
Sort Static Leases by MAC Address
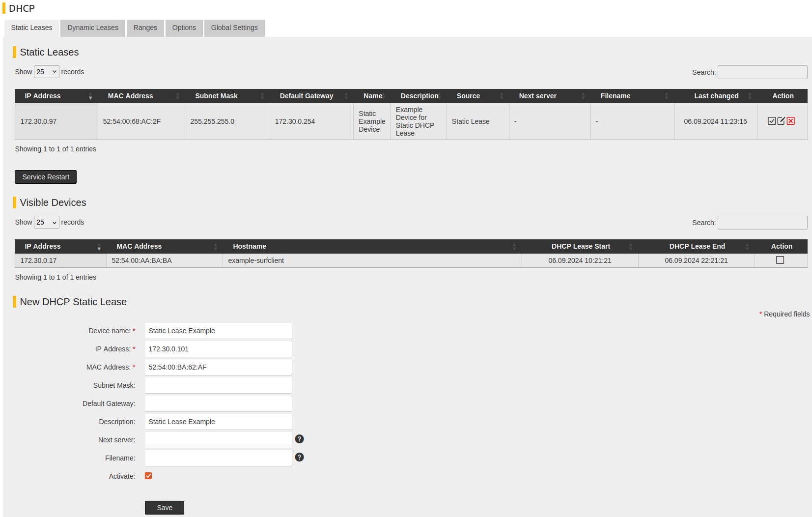141,96
